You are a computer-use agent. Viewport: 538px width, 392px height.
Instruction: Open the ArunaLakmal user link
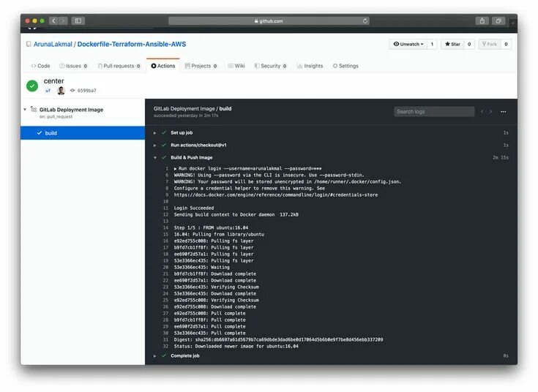[x=53, y=44]
